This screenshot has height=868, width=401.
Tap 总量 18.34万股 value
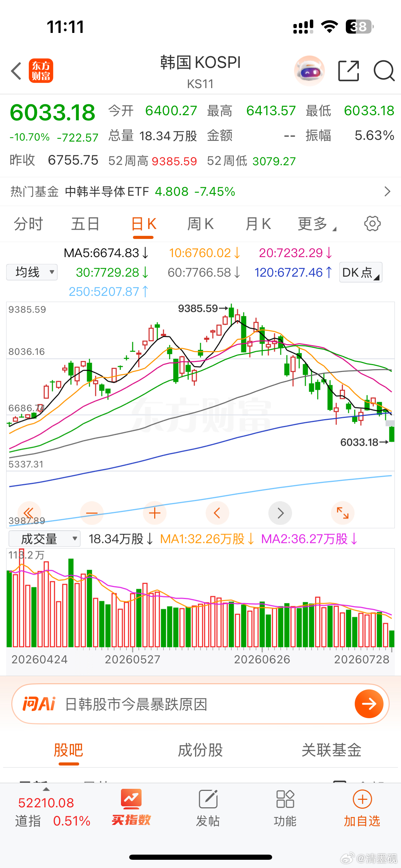point(168,136)
